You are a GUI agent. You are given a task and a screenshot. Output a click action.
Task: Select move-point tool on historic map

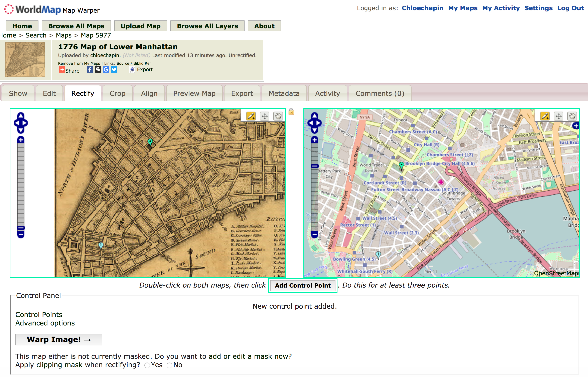click(x=265, y=116)
